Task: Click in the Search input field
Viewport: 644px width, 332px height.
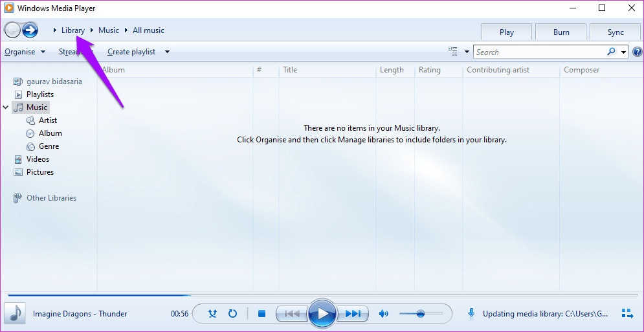Action: click(x=540, y=52)
